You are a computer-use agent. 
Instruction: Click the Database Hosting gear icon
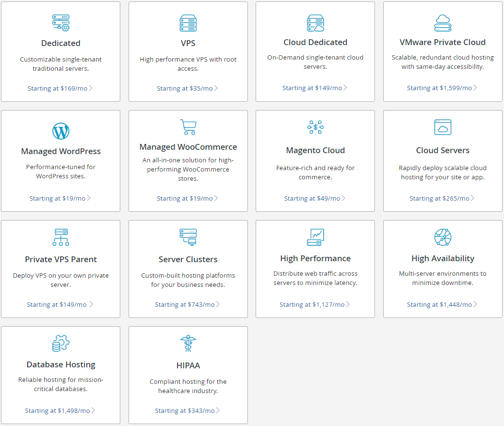[61, 343]
